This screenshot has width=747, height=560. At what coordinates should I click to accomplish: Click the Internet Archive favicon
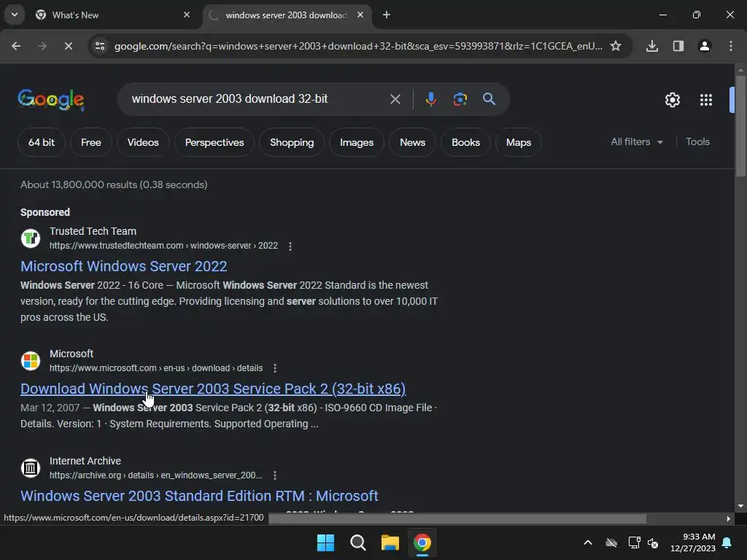point(31,468)
